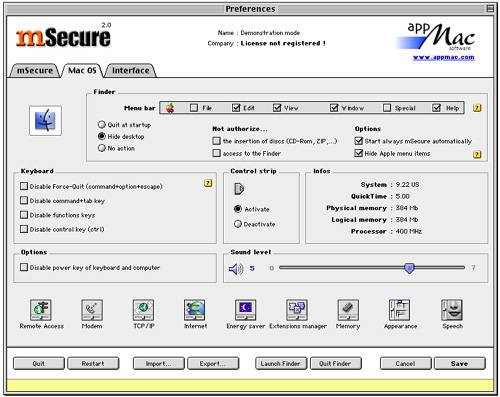Open the Modem control panel icon
Viewport: 500px width, 397px height.
[92, 310]
